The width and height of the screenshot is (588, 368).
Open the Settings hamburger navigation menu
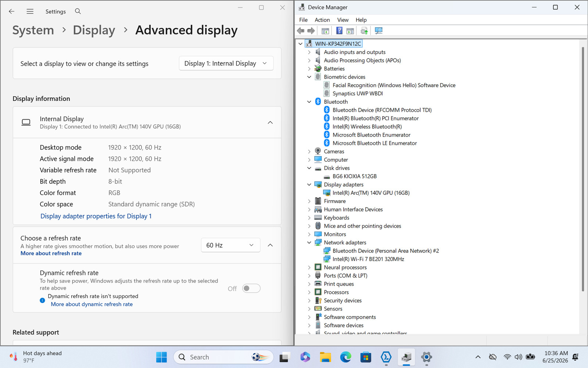point(30,11)
